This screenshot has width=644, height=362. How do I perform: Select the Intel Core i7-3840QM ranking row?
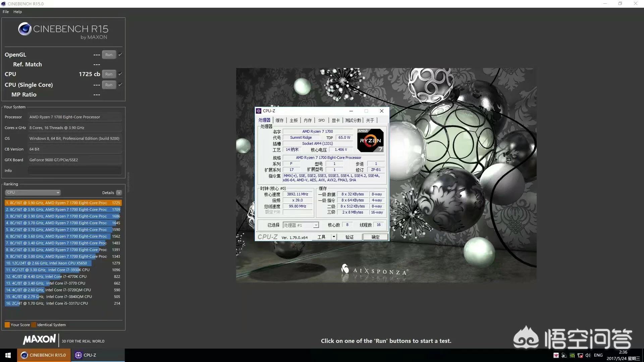[x=63, y=297]
